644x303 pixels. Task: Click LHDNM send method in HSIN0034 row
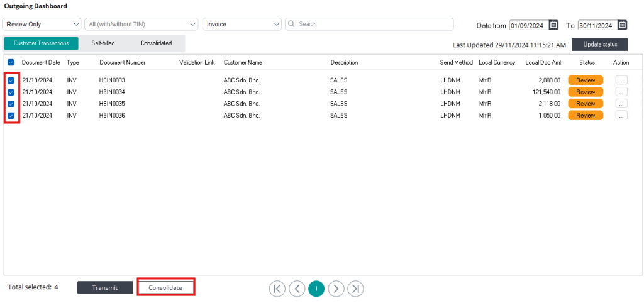click(451, 92)
